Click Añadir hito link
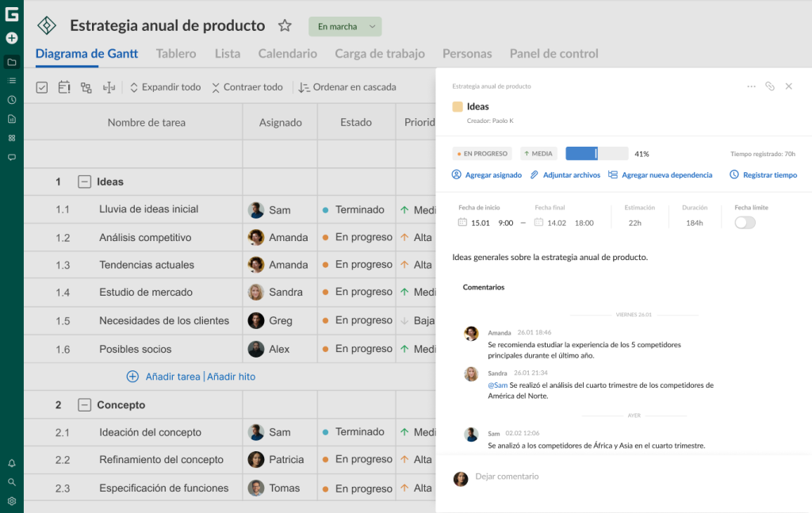Image resolution: width=812 pixels, height=513 pixels. (x=231, y=377)
